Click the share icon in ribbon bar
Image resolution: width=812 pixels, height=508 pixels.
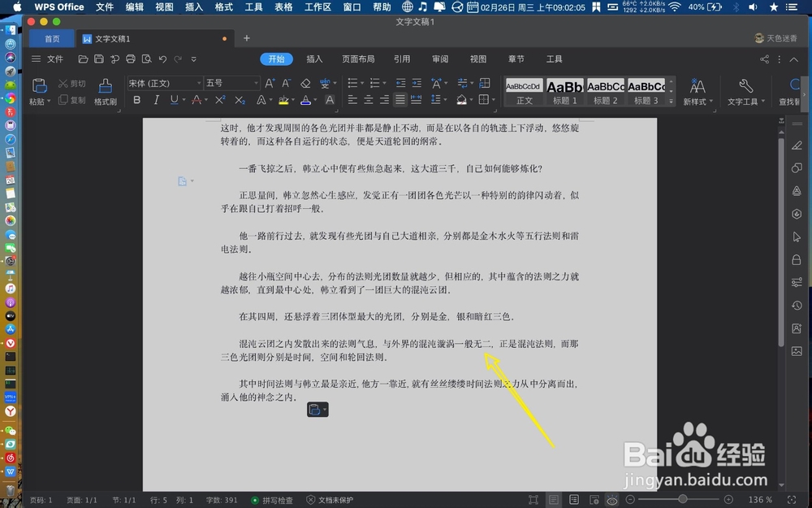[764, 59]
